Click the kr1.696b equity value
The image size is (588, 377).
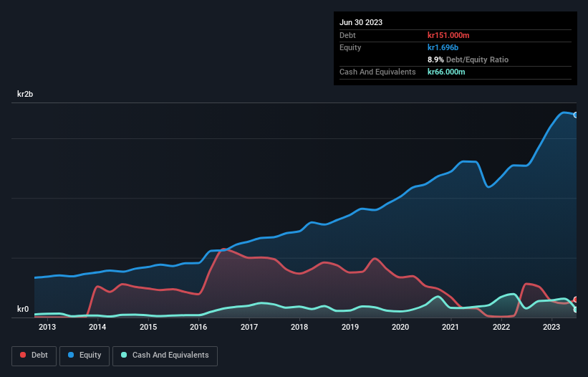(x=443, y=47)
